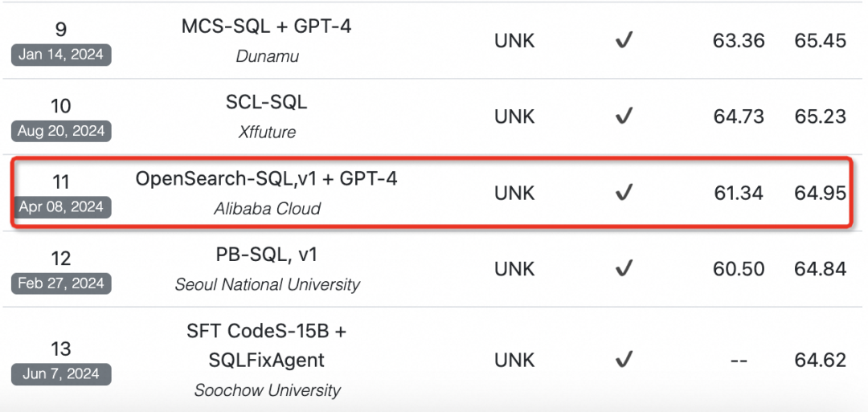Click the checkmark in OpenSearch-SQL row

[624, 193]
